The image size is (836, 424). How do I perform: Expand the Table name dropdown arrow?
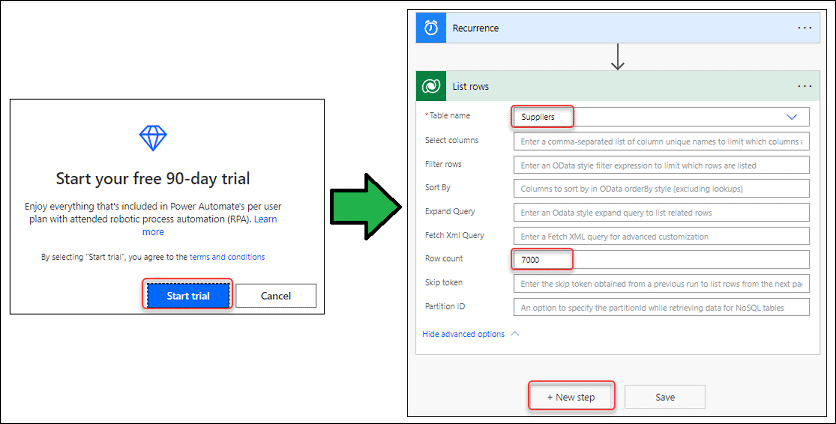coord(792,117)
